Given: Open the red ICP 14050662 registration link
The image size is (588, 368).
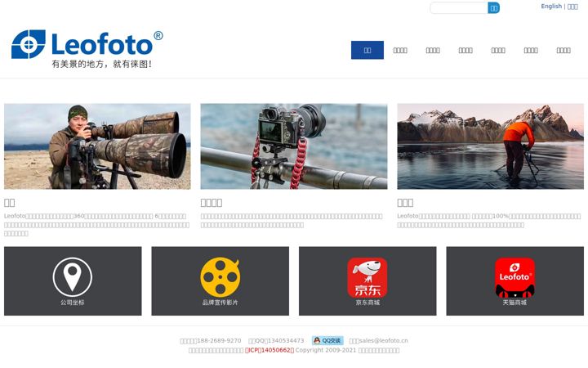Looking at the screenshot, I should coord(269,350).
